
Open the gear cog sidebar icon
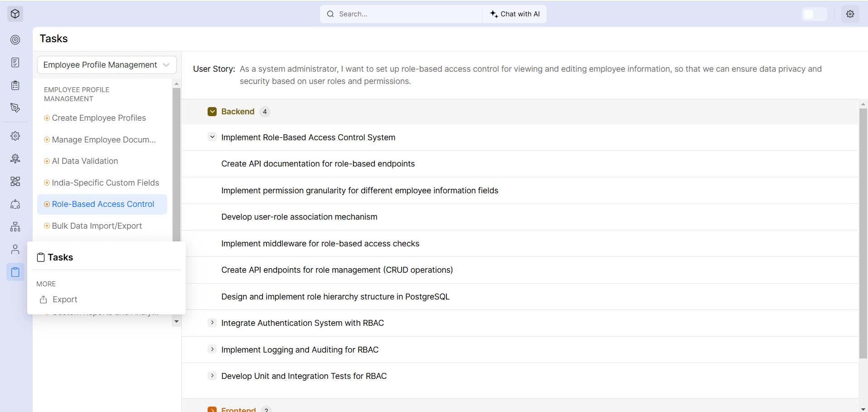click(15, 136)
